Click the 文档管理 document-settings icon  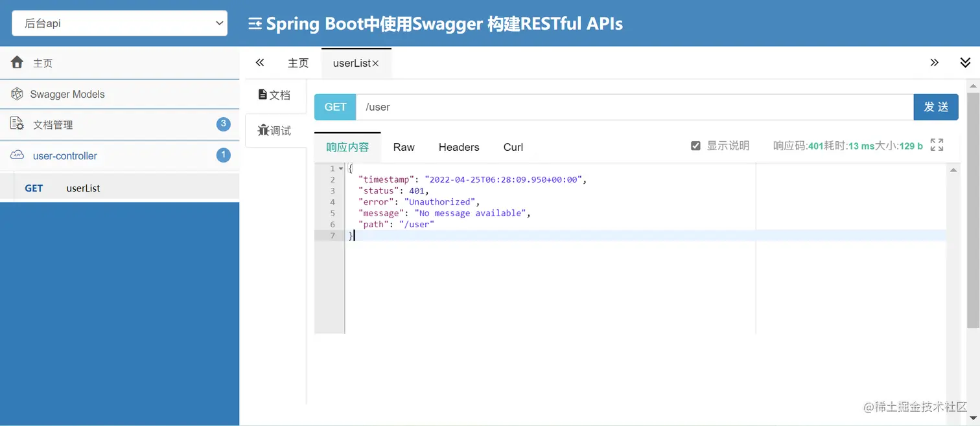(17, 124)
